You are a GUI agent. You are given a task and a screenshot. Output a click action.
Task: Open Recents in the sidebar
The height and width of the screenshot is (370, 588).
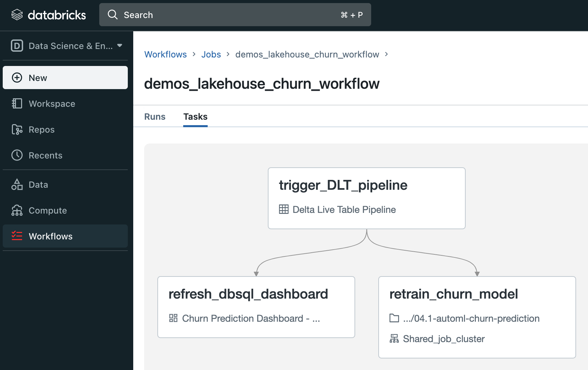point(65,155)
